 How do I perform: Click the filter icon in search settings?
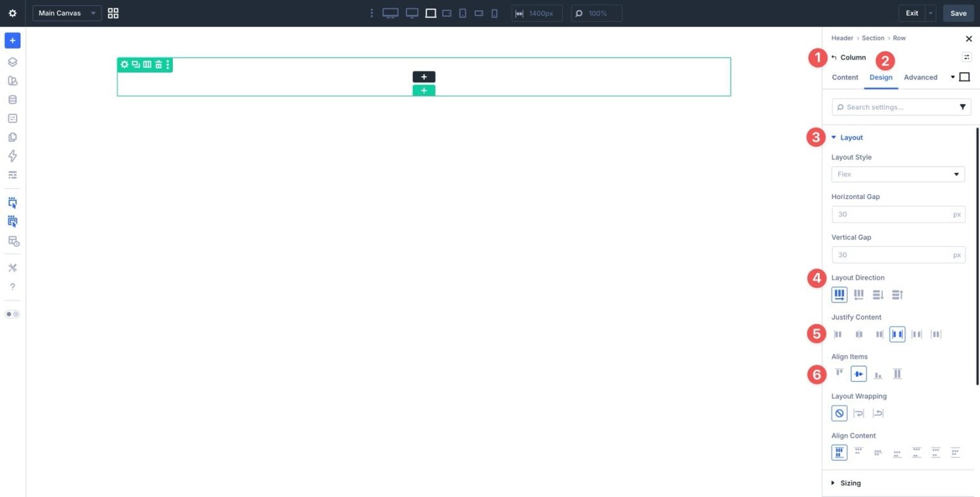tap(963, 107)
